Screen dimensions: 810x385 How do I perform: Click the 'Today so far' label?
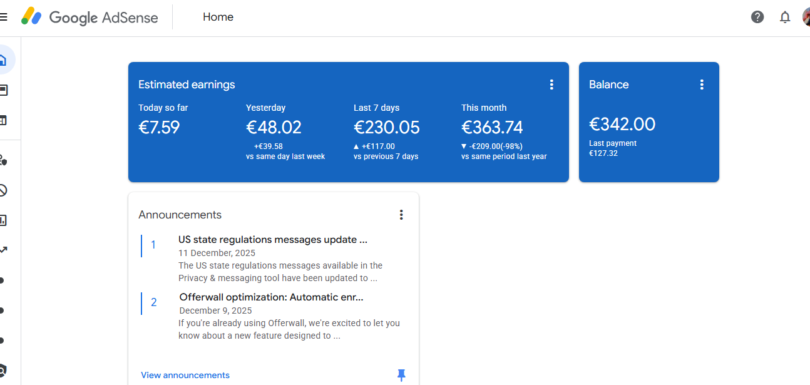[163, 108]
